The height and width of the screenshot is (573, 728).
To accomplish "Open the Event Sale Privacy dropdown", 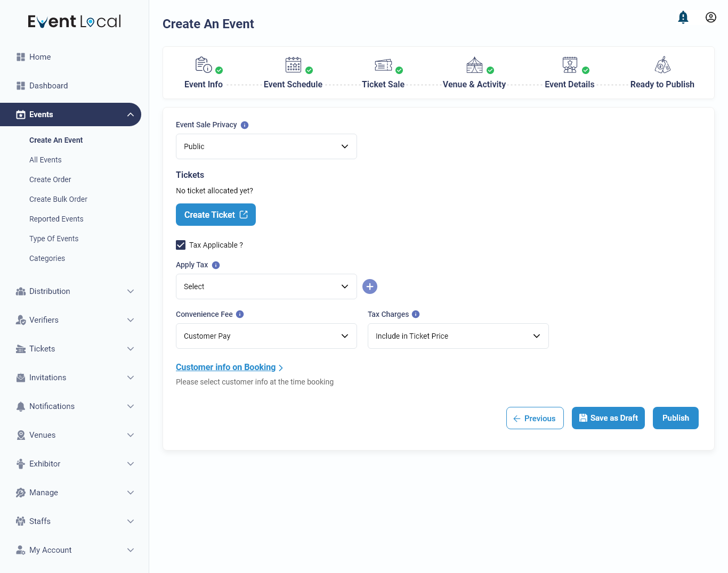I will tap(266, 146).
